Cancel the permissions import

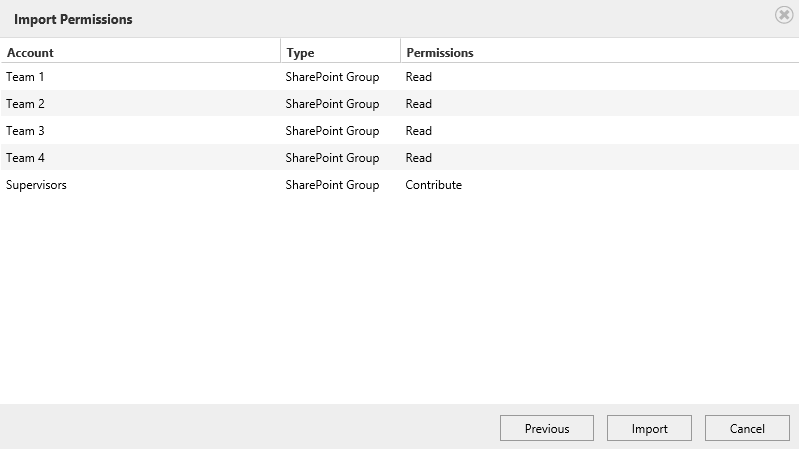tap(747, 428)
